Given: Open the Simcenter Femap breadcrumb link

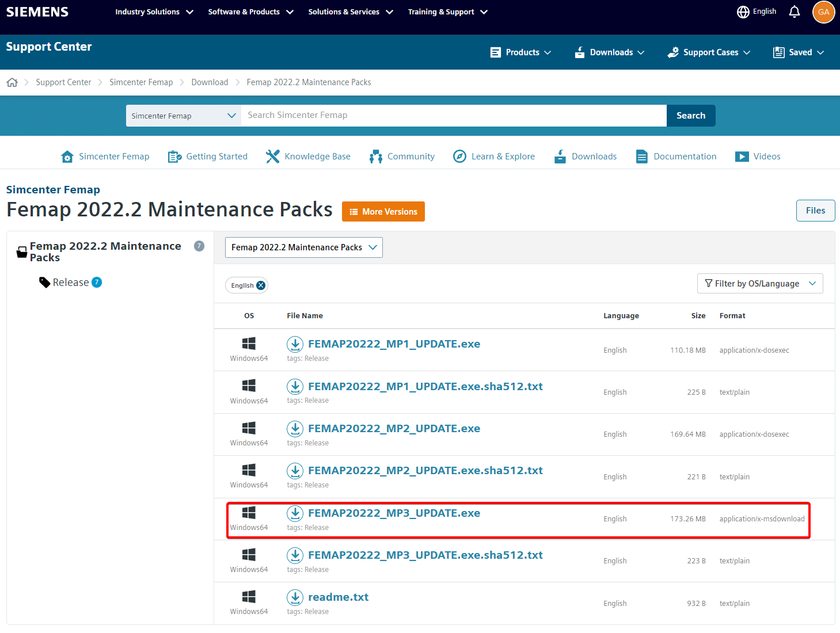Looking at the screenshot, I should pyautogui.click(x=141, y=82).
